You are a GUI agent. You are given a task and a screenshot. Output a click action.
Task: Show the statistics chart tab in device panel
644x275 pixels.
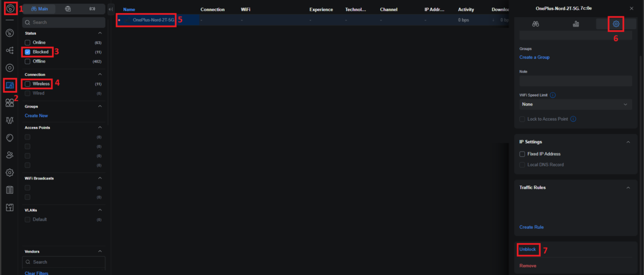(x=576, y=24)
